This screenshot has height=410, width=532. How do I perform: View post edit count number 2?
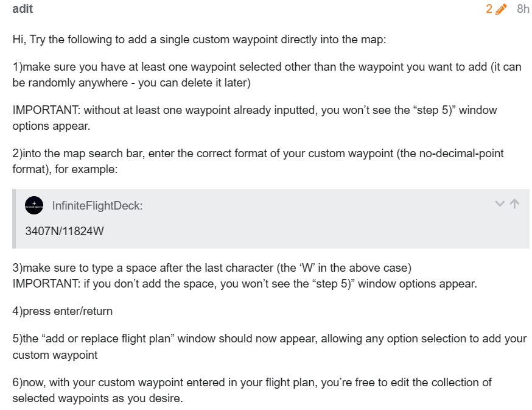point(489,9)
